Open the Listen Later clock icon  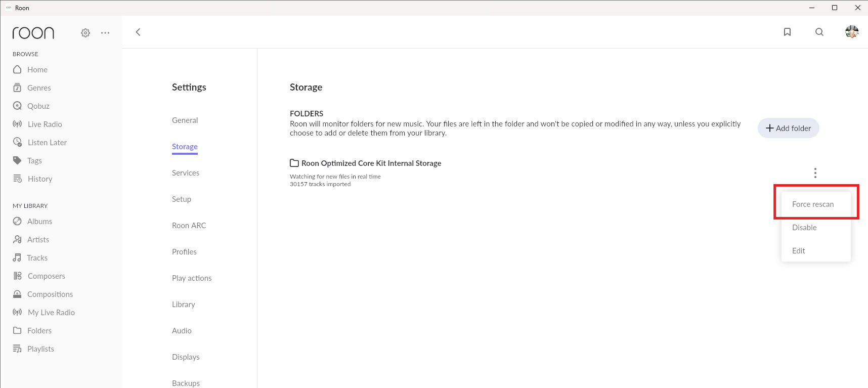17,142
